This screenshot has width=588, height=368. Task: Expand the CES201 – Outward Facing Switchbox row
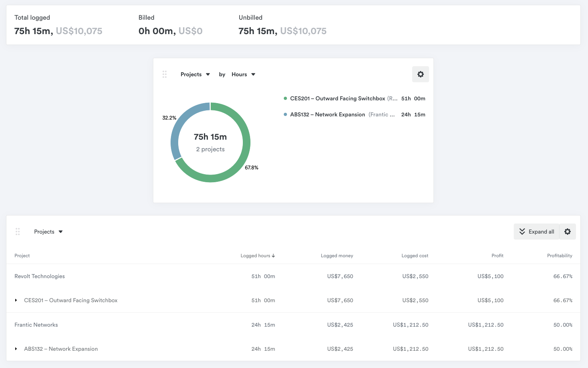(16, 300)
